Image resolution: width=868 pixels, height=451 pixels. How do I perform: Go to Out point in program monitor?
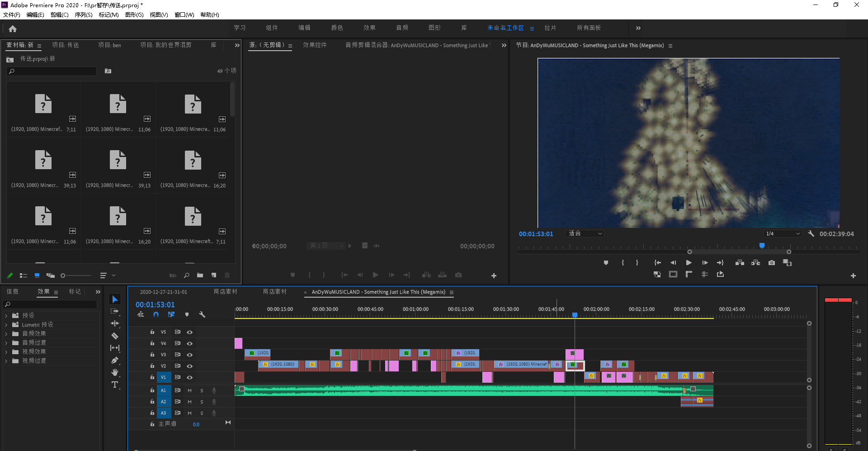coord(721,262)
